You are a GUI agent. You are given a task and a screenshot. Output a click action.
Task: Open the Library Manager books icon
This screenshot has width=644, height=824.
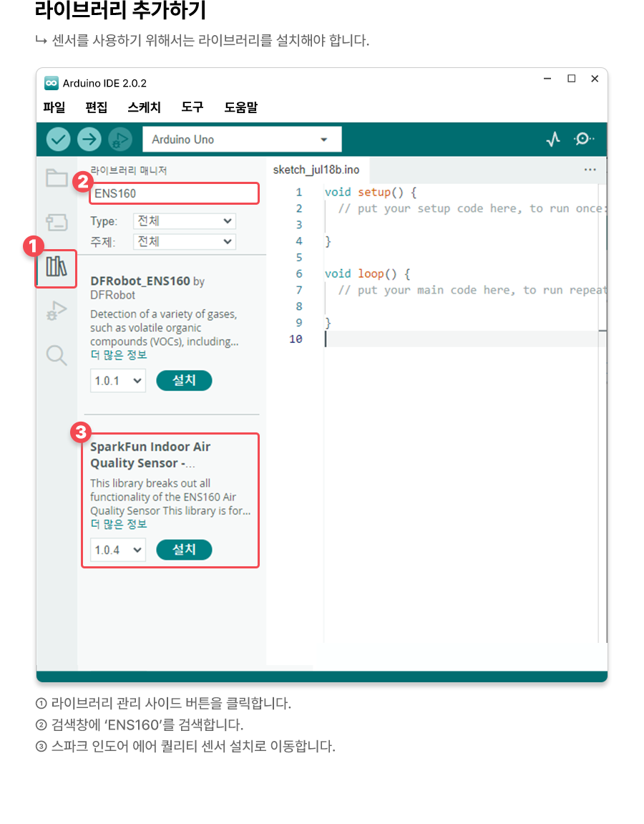[57, 267]
